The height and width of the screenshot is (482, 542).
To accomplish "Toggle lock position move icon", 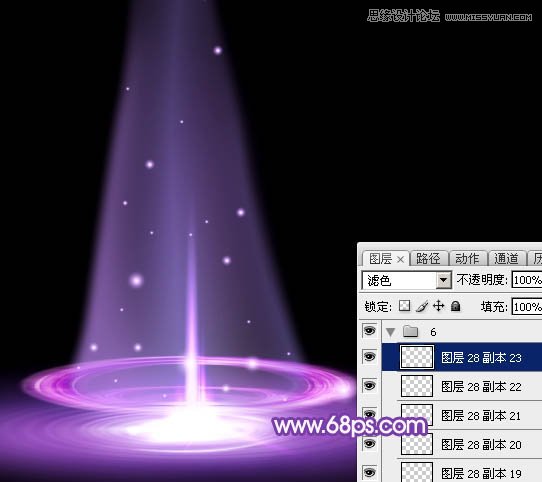I will tap(439, 306).
